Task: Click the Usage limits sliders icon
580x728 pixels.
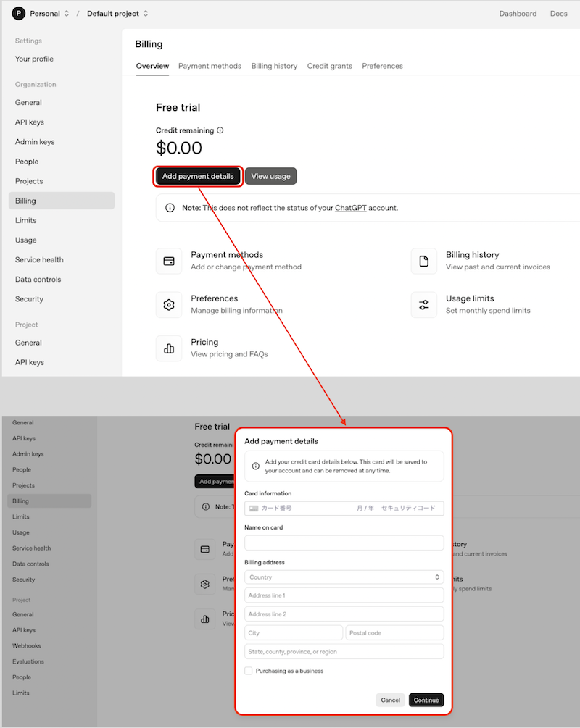Action: (424, 305)
